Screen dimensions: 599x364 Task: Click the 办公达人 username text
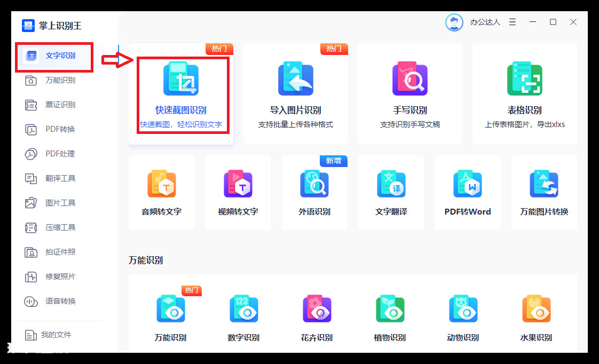point(485,22)
